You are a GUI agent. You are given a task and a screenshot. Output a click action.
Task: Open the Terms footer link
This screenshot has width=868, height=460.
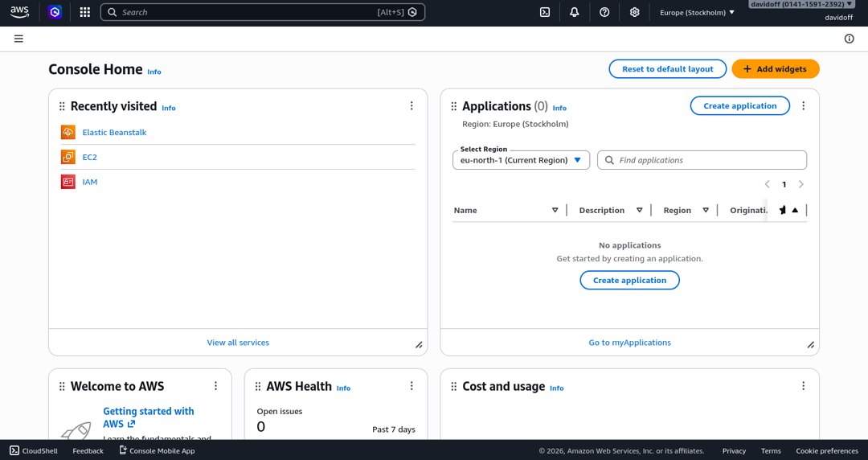pos(771,450)
